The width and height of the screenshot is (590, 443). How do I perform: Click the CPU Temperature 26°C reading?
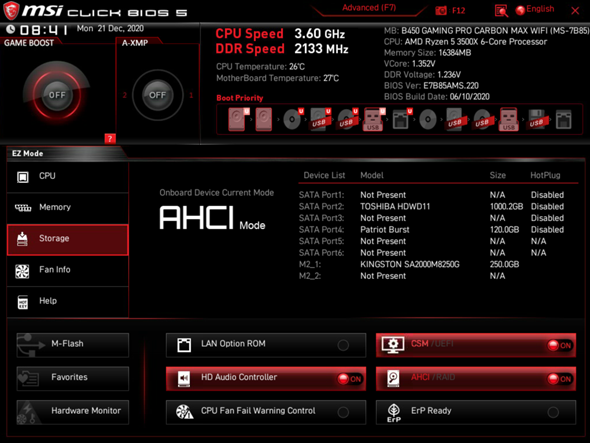(260, 67)
